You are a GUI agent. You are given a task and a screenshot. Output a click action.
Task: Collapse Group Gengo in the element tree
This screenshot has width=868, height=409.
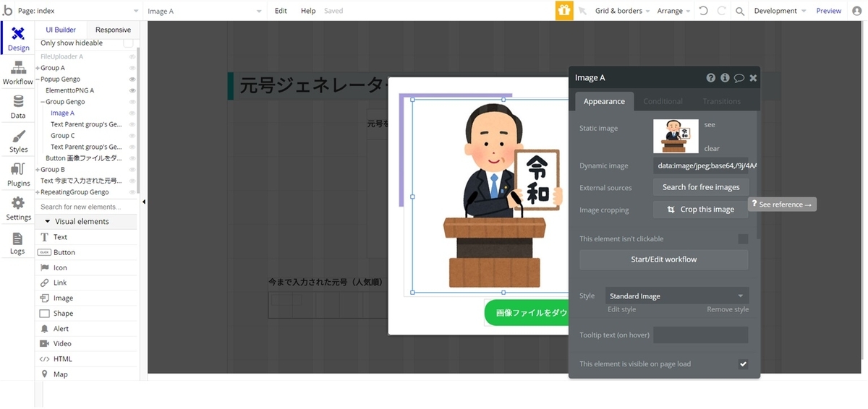tap(43, 102)
